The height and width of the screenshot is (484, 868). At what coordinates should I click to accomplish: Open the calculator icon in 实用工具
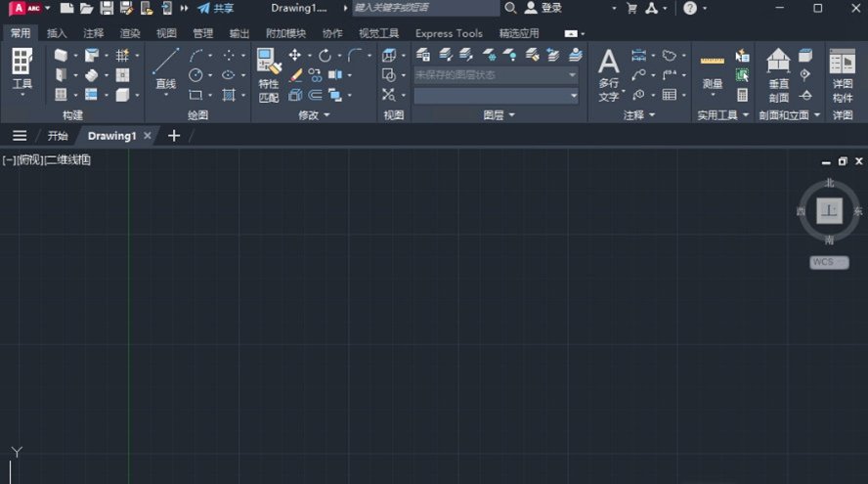(x=742, y=95)
